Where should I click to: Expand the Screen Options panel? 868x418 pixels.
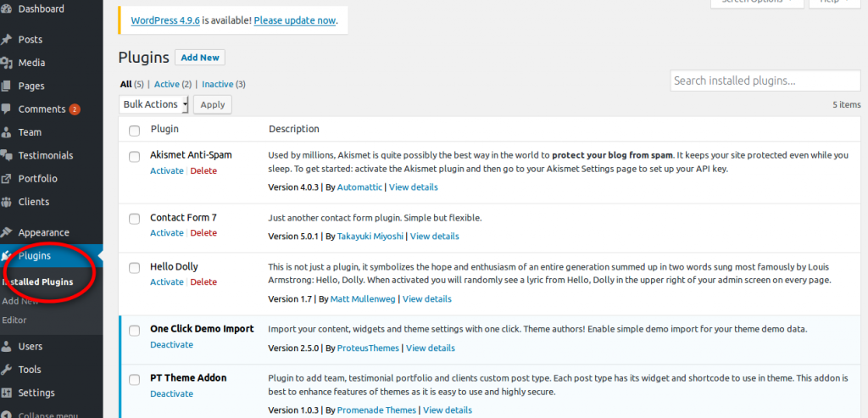756,3
